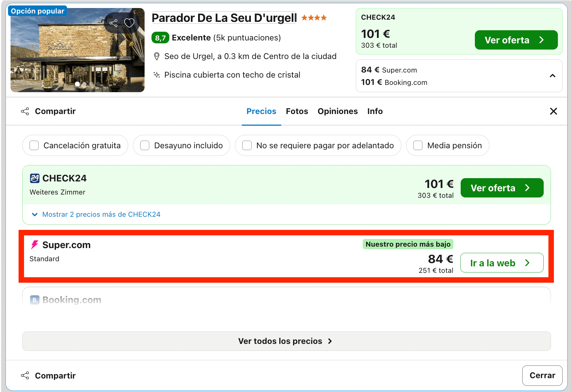Click the share icon beside bottom Compartir

[25, 376]
